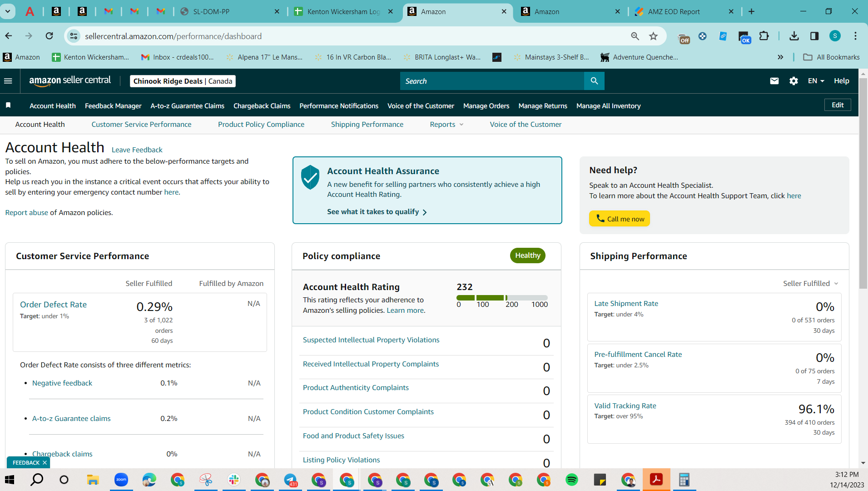Image resolution: width=868 pixels, height=491 pixels.
Task: Open the Windows Start menu
Action: click(10, 480)
